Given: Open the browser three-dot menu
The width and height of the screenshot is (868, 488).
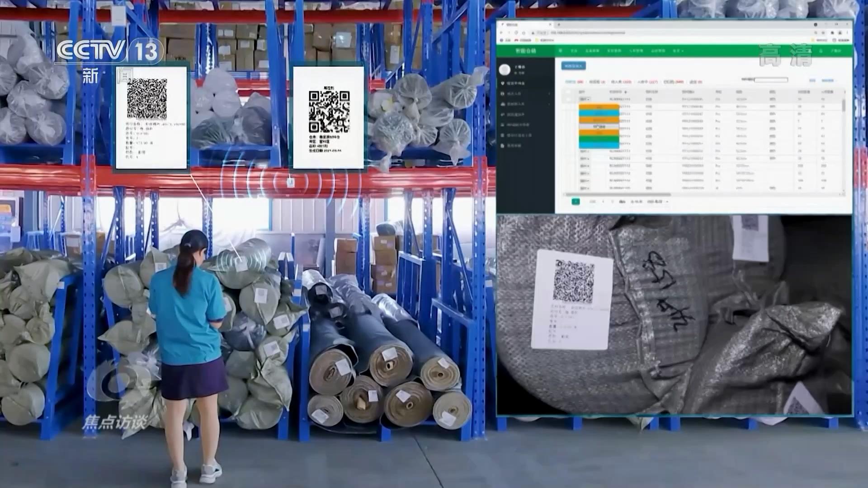Looking at the screenshot, I should tap(847, 33).
